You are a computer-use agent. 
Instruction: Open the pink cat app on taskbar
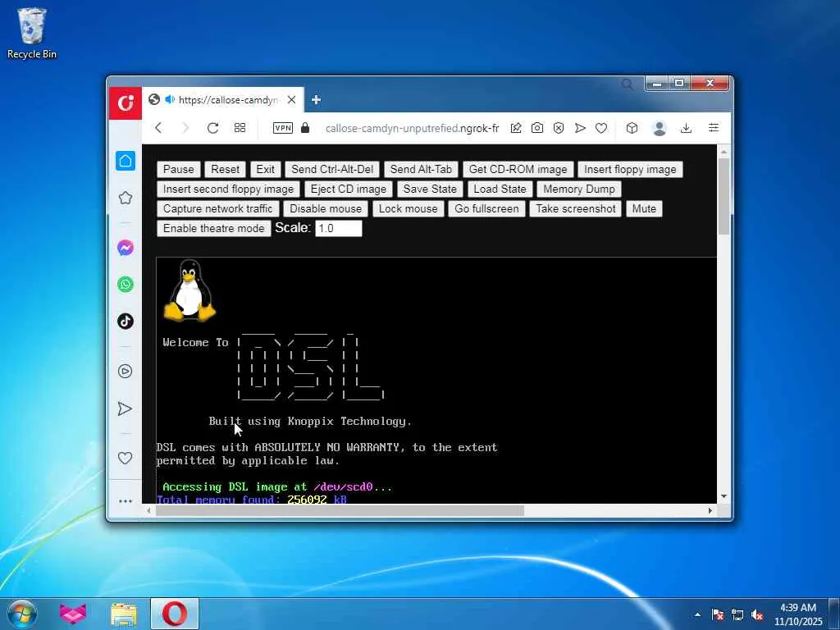coord(73,614)
